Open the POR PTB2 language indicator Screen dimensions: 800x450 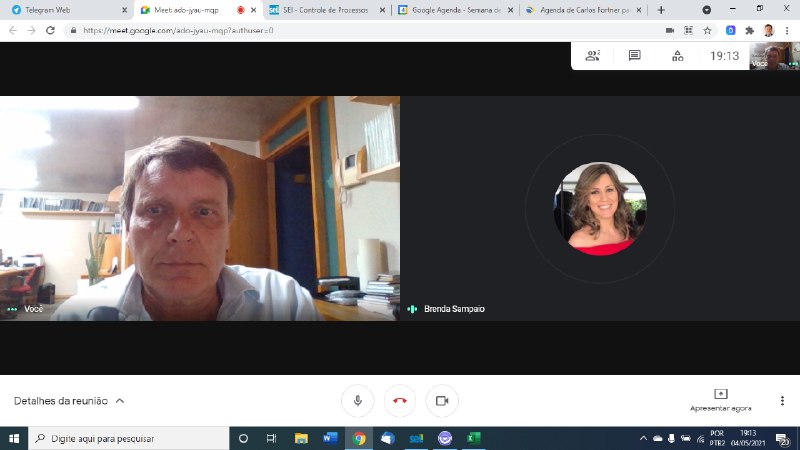(717, 438)
